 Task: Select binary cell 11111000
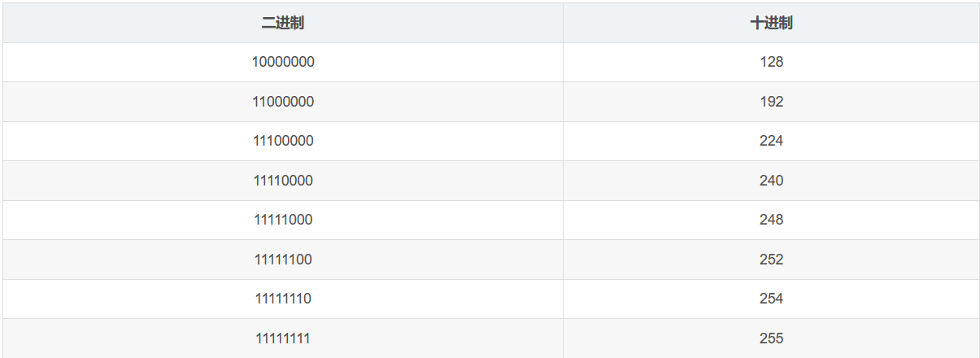coord(282,220)
